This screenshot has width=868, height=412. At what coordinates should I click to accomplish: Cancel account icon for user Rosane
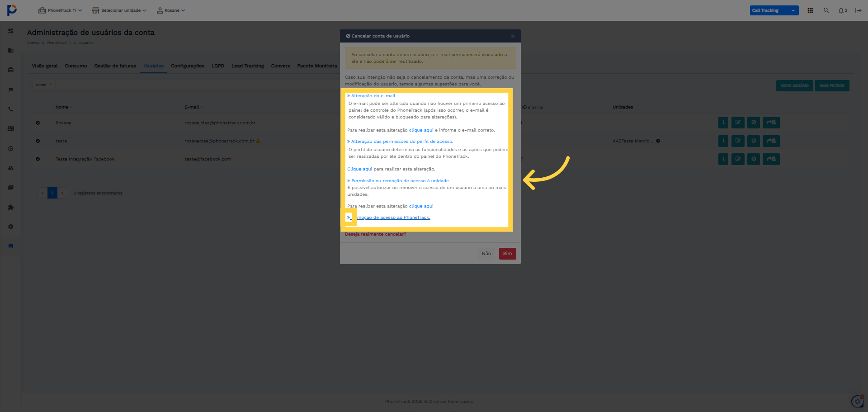(x=754, y=123)
